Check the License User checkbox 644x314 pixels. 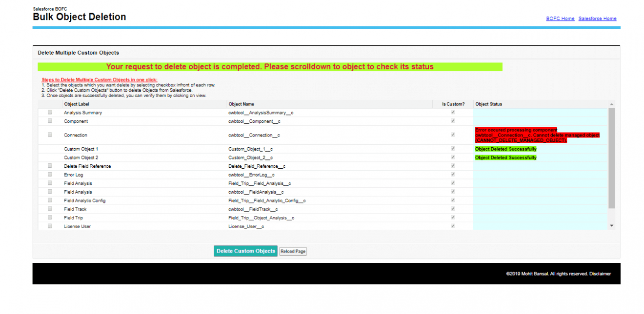coord(49,226)
